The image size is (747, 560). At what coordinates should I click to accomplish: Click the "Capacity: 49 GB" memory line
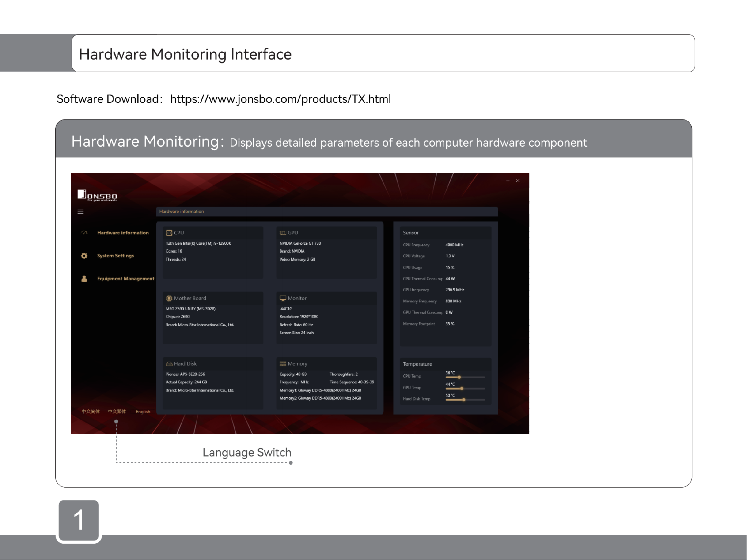293,374
